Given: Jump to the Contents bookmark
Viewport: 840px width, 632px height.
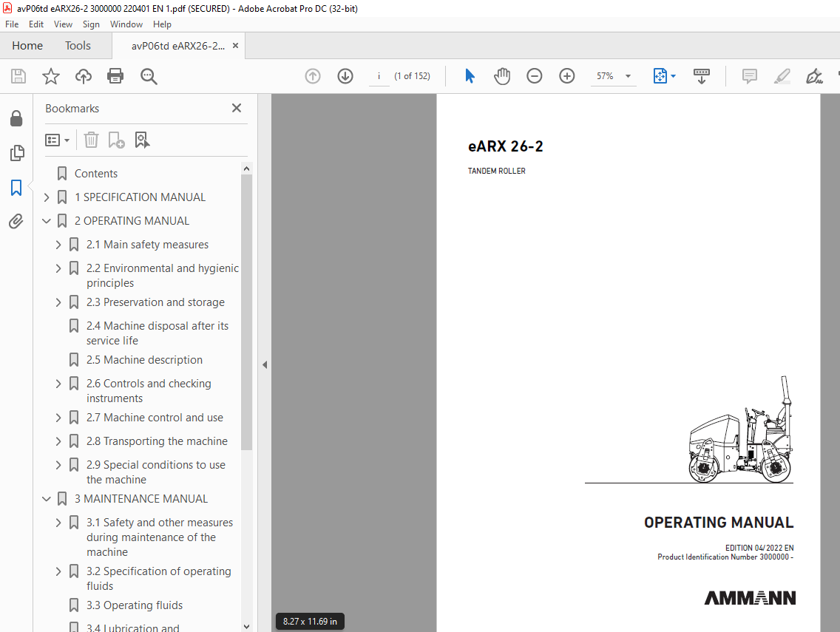Looking at the screenshot, I should tap(96, 174).
